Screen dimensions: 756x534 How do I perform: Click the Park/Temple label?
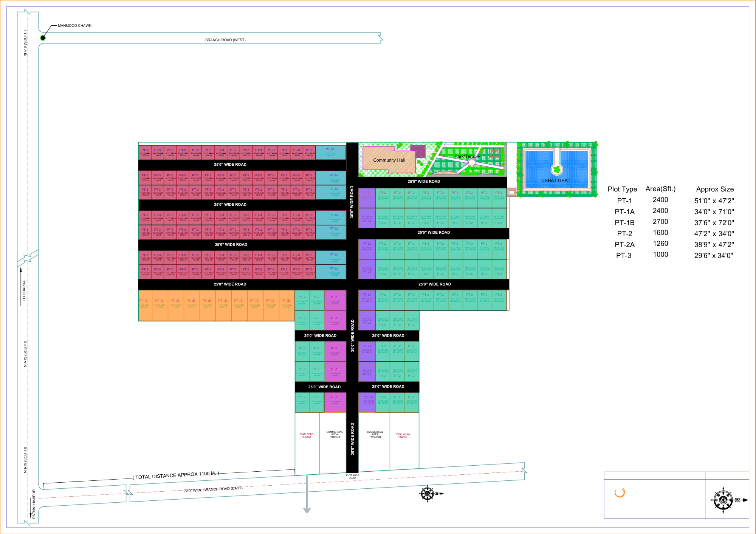[x=467, y=156]
